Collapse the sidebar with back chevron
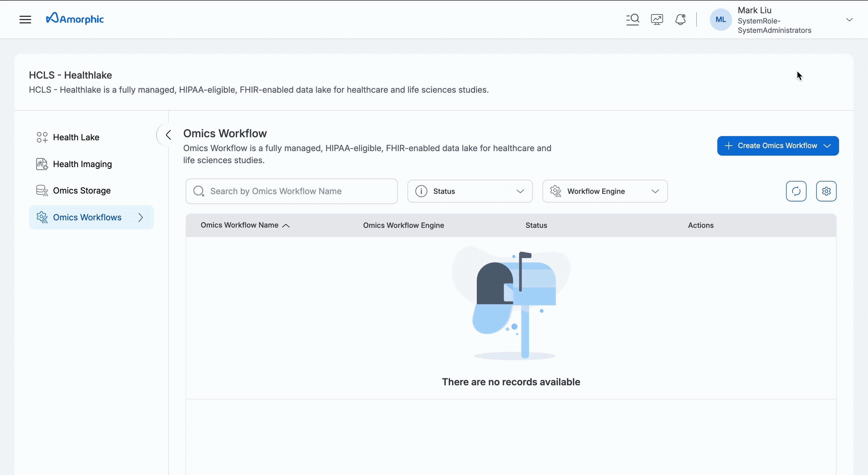The width and height of the screenshot is (868, 475). coord(168,135)
